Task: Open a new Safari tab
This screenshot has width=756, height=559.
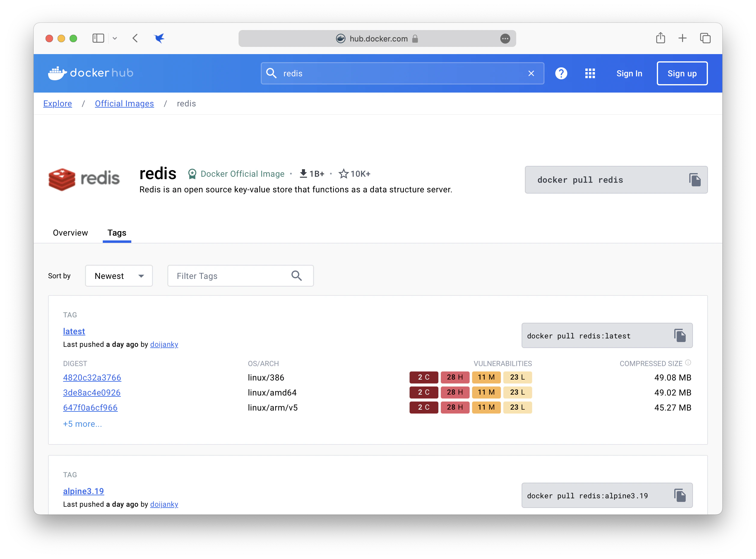Action: point(682,38)
